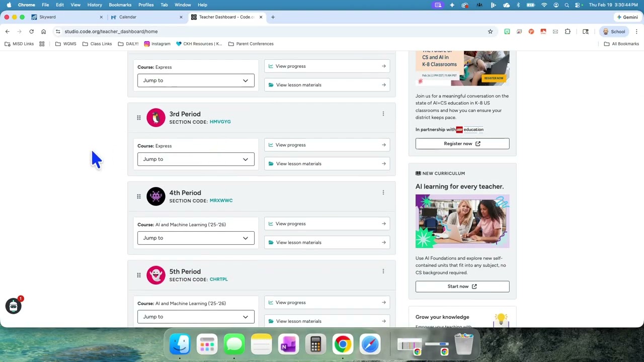Image resolution: width=644 pixels, height=362 pixels.
Task: Grab the 5th Period drag handle
Action: coord(139,275)
